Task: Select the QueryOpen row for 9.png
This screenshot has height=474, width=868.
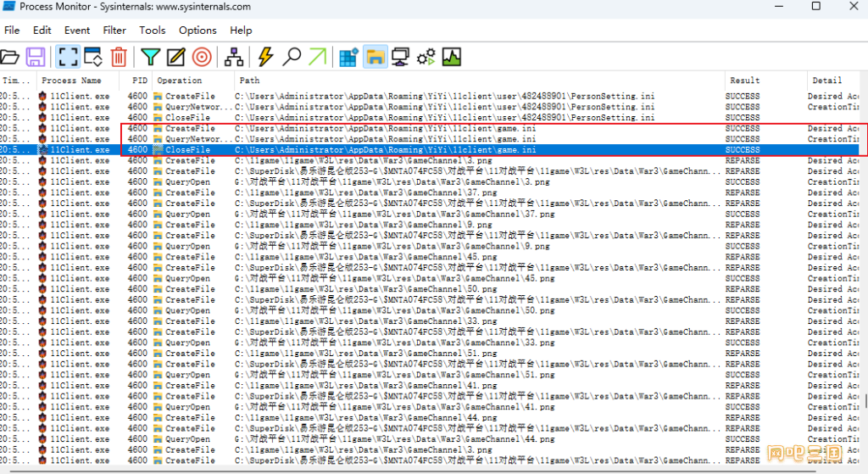Action: pyautogui.click(x=430, y=246)
